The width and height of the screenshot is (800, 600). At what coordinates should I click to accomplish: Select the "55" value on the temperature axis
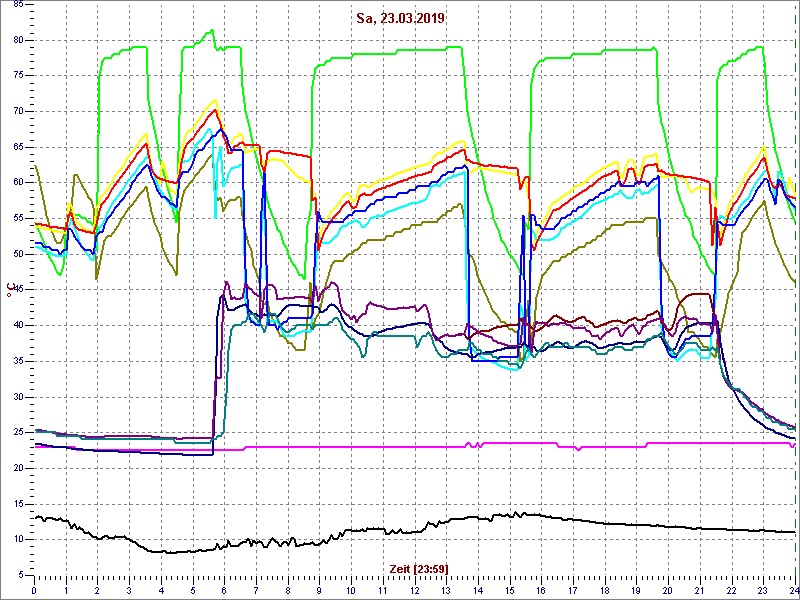coord(18,218)
